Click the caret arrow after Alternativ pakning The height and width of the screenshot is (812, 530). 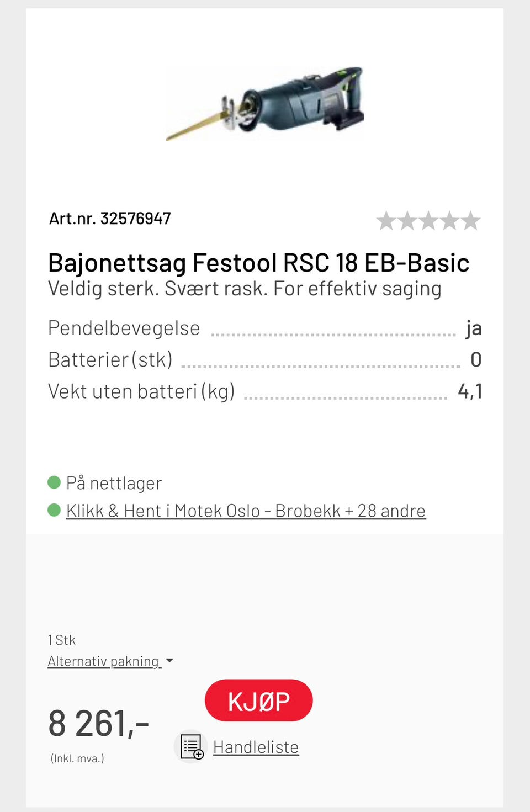click(x=169, y=661)
